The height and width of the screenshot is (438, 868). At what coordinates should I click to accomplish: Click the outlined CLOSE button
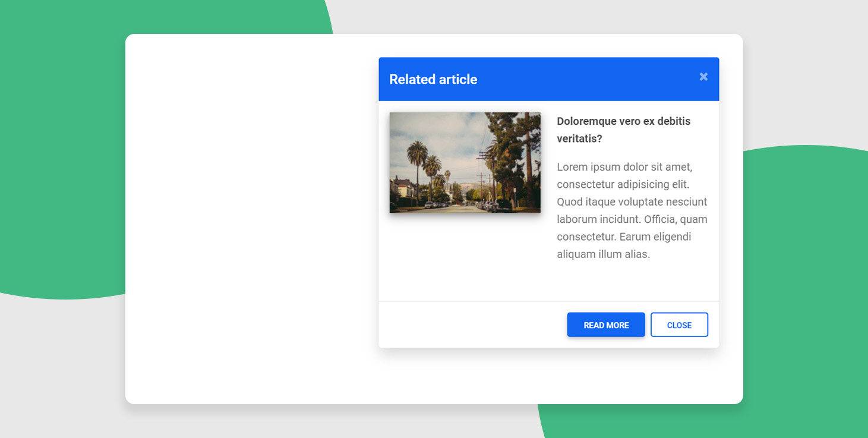point(679,325)
